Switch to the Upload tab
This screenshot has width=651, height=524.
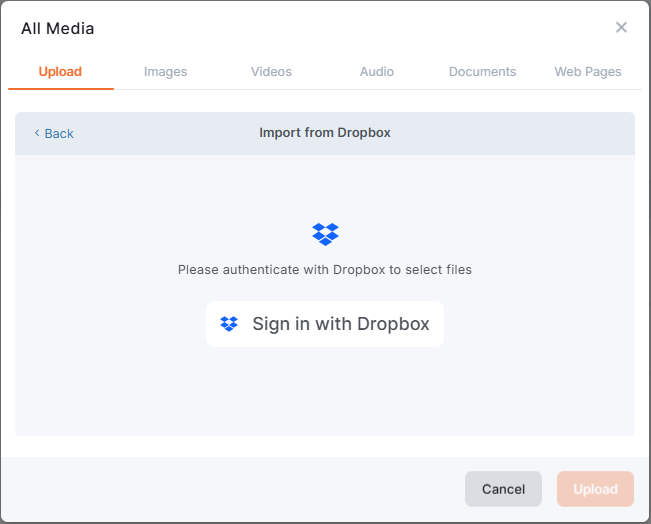click(60, 72)
